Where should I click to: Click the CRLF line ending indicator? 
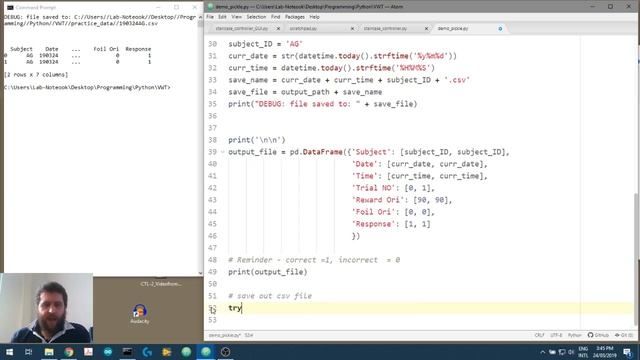539,335
